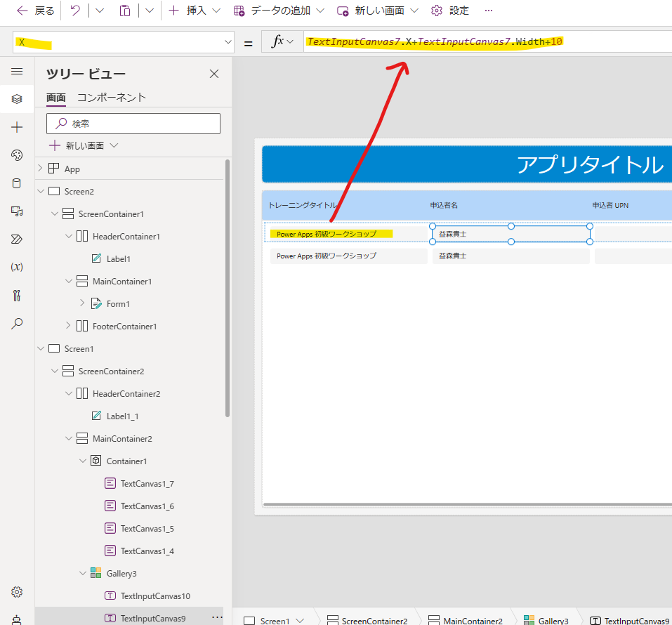Click the second row 益森貴士 input

pyautogui.click(x=511, y=256)
